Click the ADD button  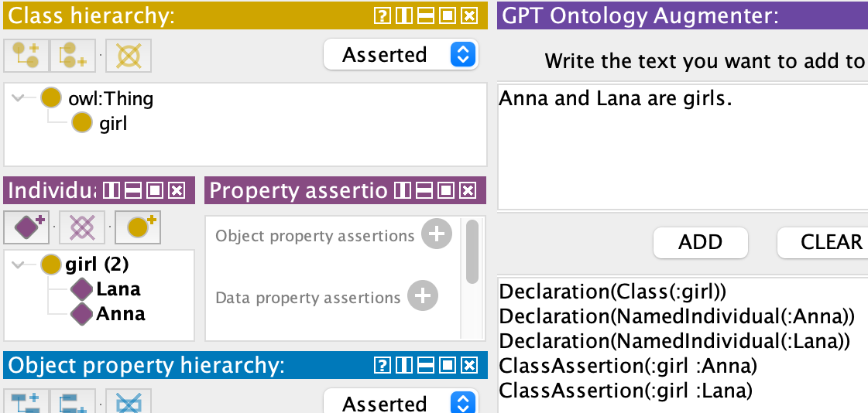pyautogui.click(x=700, y=242)
